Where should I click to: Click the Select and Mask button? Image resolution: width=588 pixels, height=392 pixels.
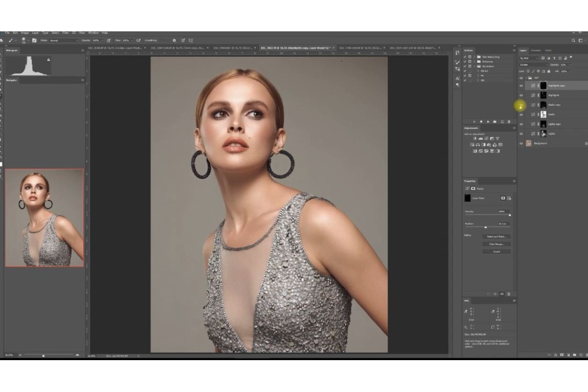496,237
